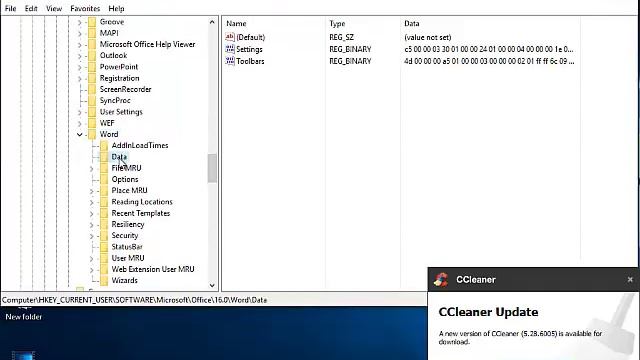This screenshot has width=640, height=360.
Task: Click the CCleaner logo icon
Action: point(441,280)
